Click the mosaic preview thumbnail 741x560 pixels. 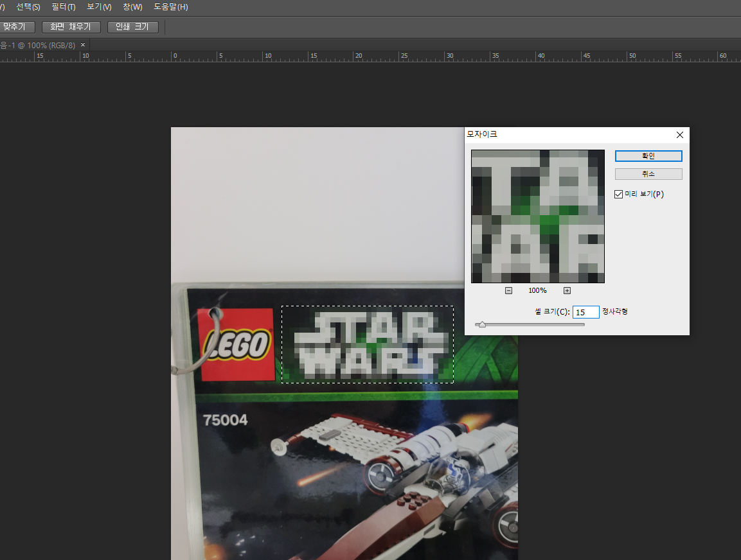(x=538, y=216)
